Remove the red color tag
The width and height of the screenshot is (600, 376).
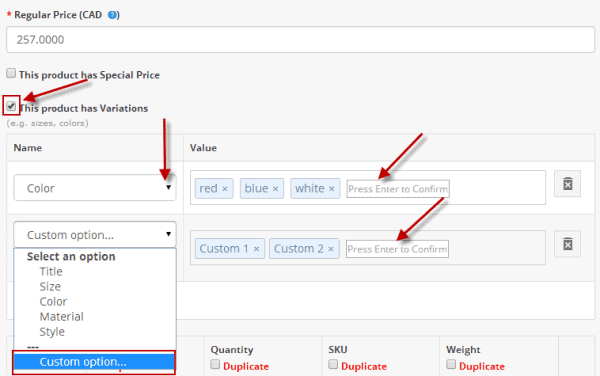pyautogui.click(x=225, y=189)
